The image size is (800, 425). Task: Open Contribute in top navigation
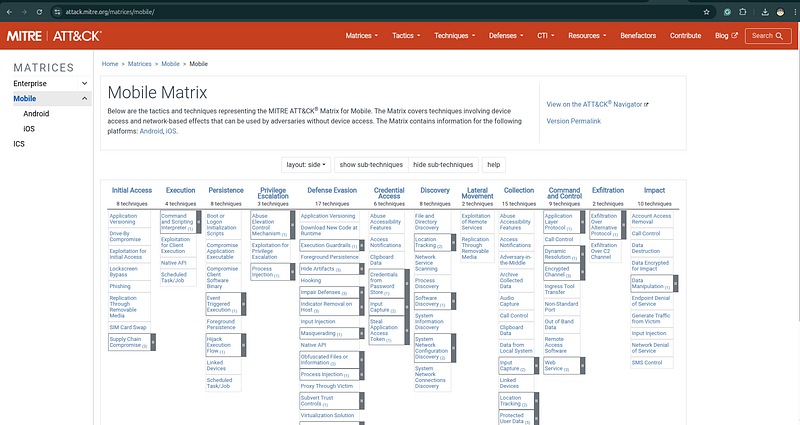(685, 36)
